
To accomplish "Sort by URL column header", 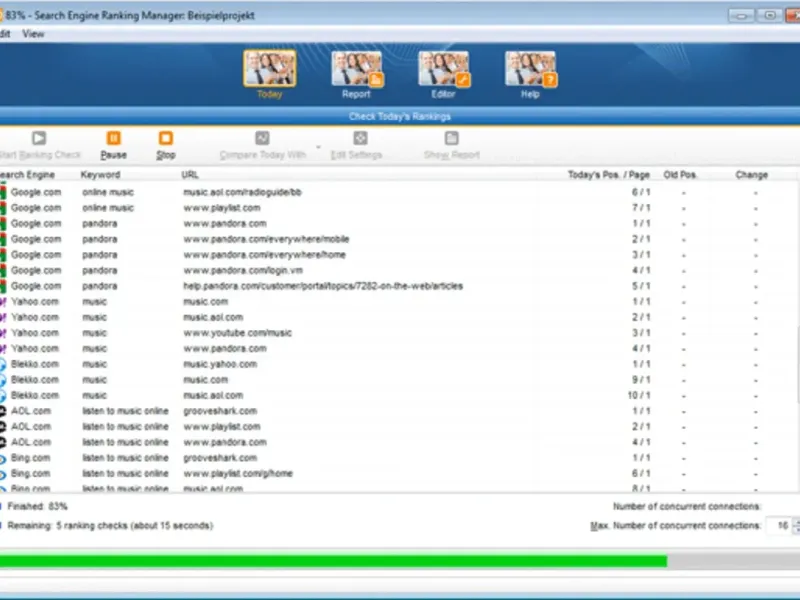I will tap(190, 174).
